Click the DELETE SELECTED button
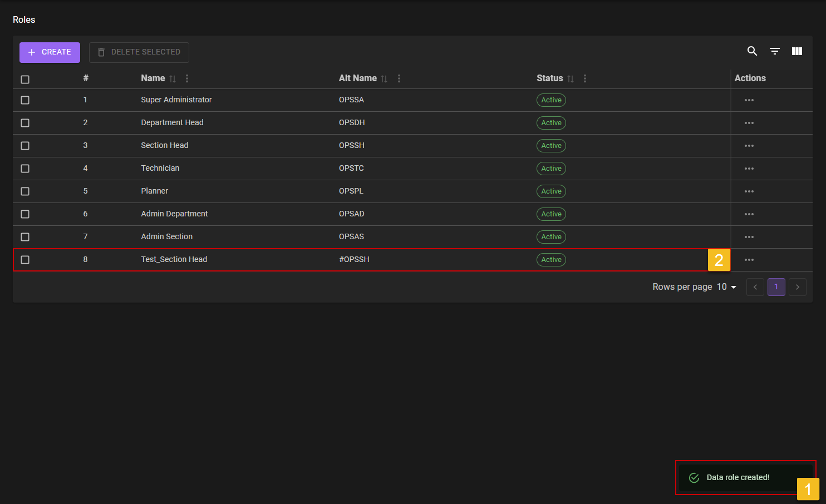The image size is (826, 504). [x=139, y=52]
